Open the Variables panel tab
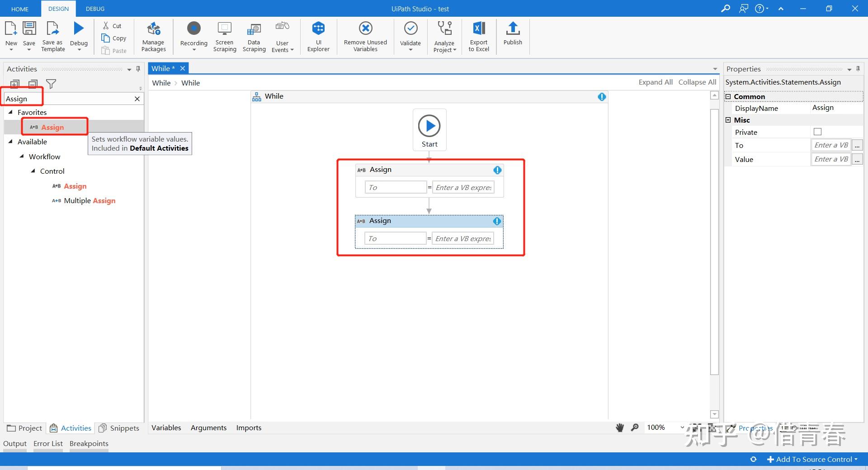The image size is (868, 470). point(166,427)
